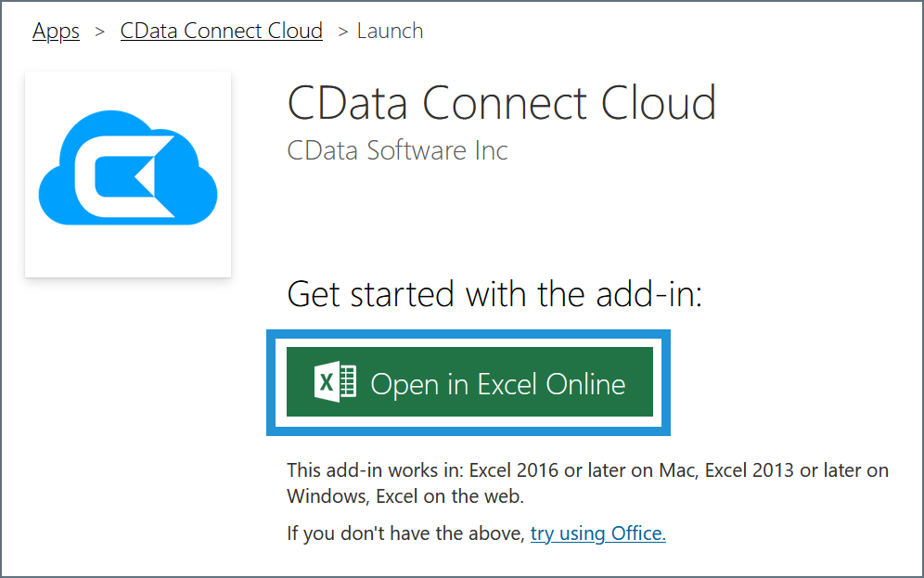The height and width of the screenshot is (578, 924).
Task: Open the CData Connect Cloud breadcrumb link
Action: pyautogui.click(x=222, y=31)
